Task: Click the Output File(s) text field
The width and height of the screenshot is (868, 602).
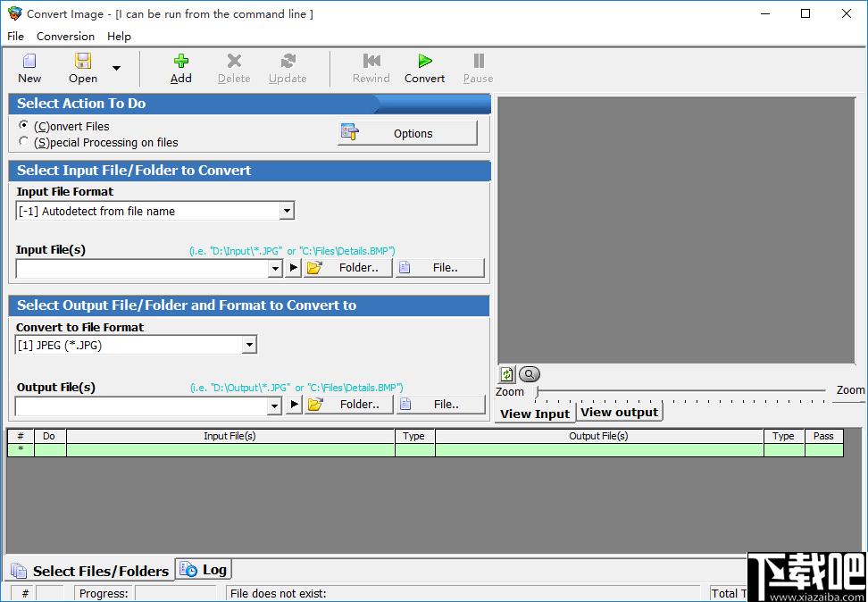Action: pyautogui.click(x=142, y=406)
